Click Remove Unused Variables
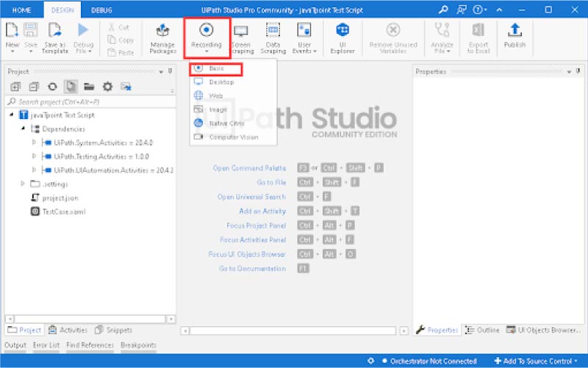 (393, 37)
